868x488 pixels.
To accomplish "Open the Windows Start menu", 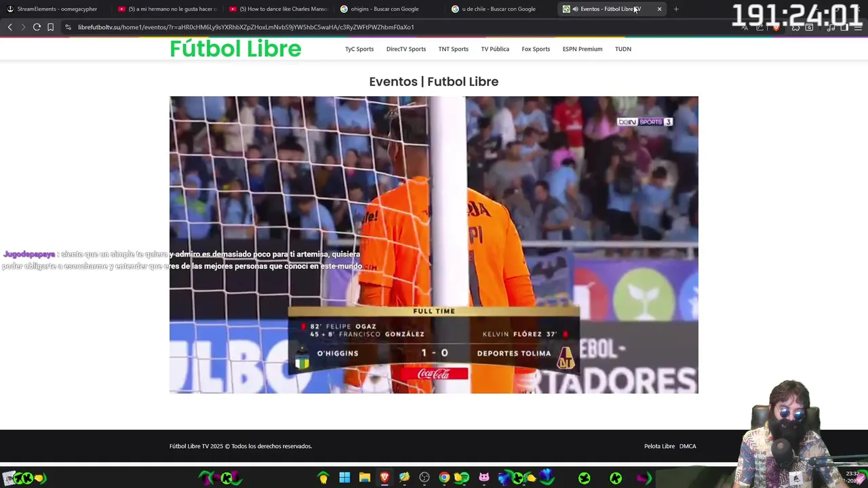I will (x=344, y=478).
